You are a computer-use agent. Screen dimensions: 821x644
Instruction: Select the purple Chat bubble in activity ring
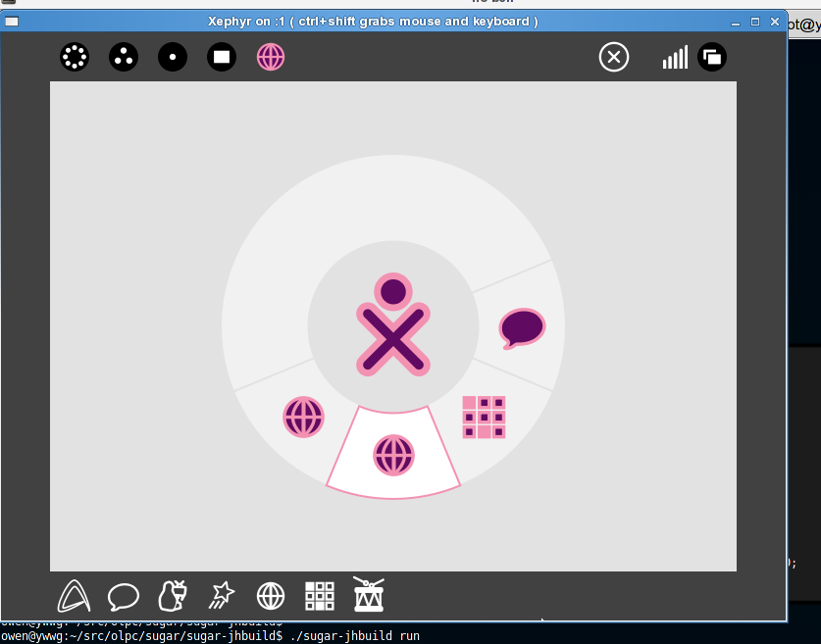pos(522,328)
